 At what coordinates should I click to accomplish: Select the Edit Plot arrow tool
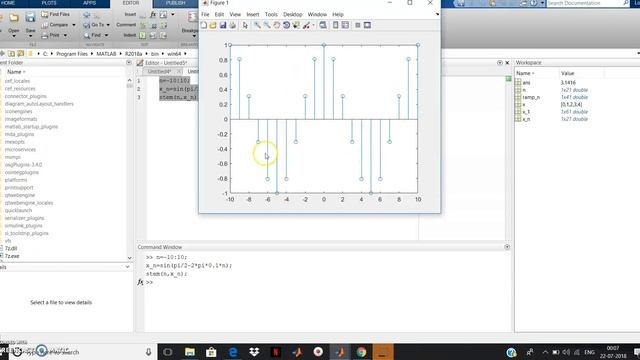coord(245,25)
